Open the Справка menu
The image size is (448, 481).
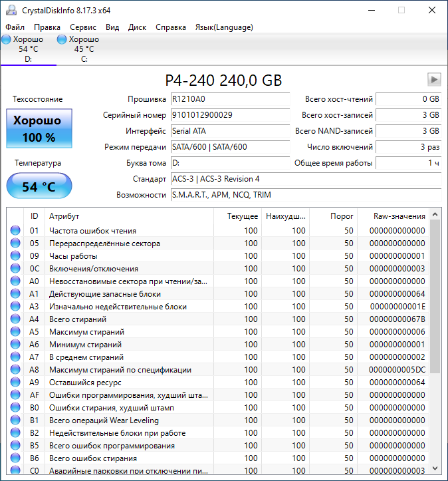[171, 27]
